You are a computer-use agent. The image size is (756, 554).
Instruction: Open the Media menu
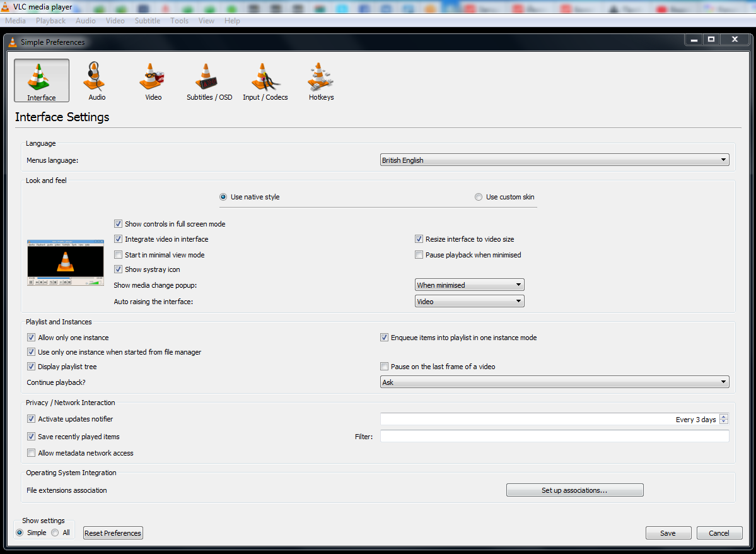pos(15,21)
